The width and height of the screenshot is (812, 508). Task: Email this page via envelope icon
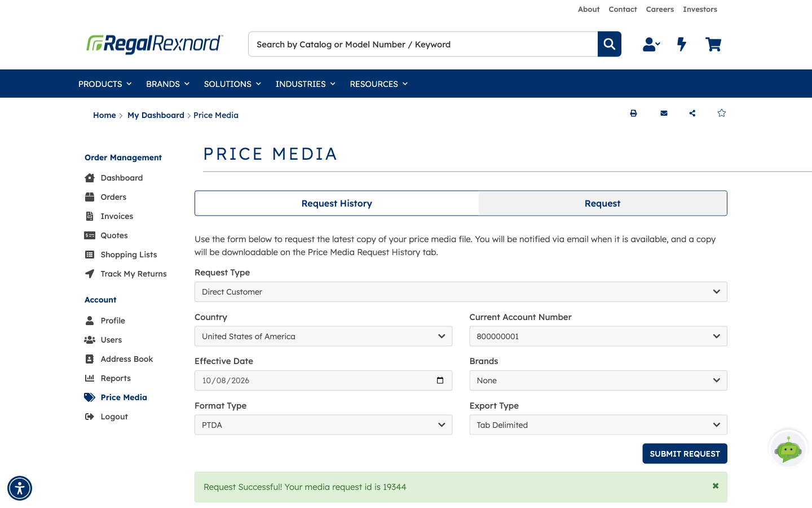pos(664,113)
